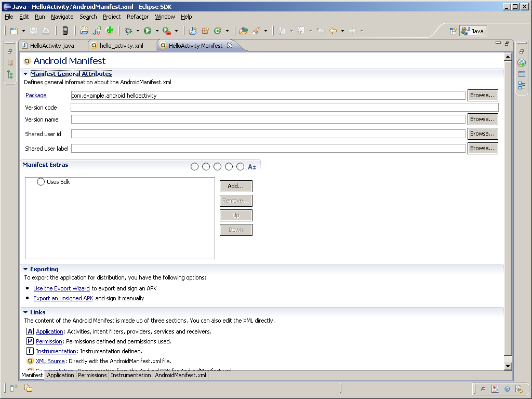This screenshot has width=532, height=399.
Task: Toggle the second filter circle in Manifest Extras
Action: pos(206,167)
